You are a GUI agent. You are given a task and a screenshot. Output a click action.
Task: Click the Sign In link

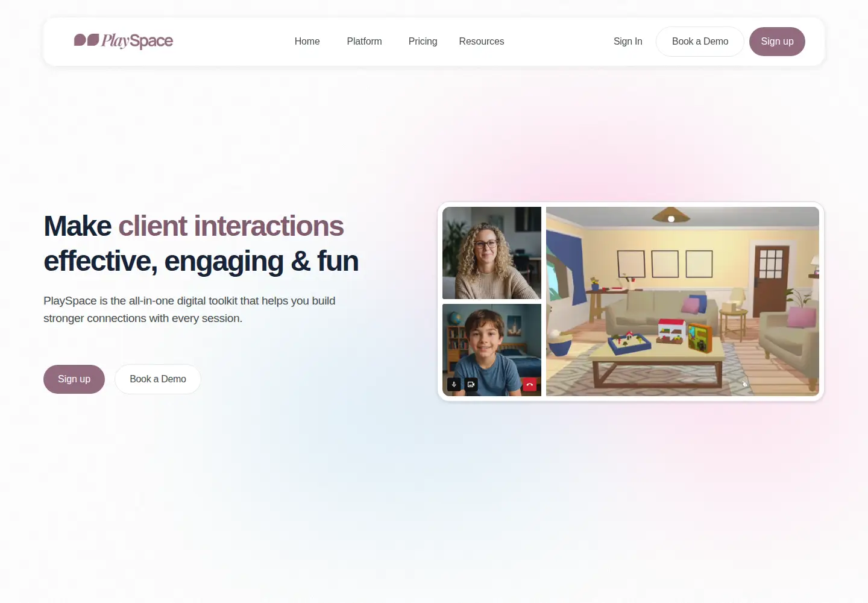tap(627, 42)
